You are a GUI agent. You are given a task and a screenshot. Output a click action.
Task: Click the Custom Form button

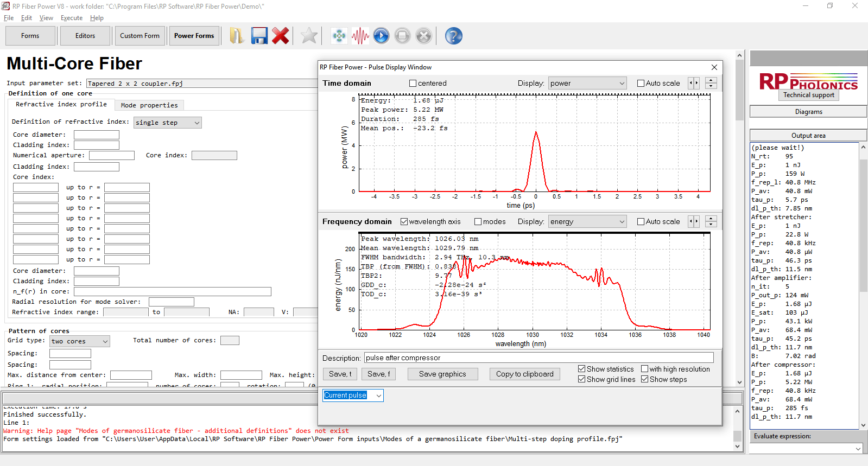pyautogui.click(x=140, y=36)
